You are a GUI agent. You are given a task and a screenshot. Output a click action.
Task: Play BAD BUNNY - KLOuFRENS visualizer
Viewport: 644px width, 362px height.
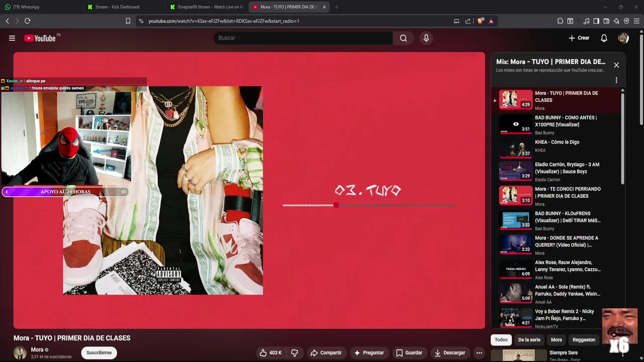point(556,221)
